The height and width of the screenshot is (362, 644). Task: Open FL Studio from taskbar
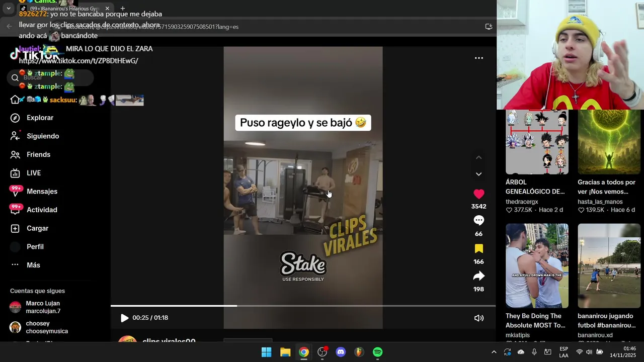359,352
